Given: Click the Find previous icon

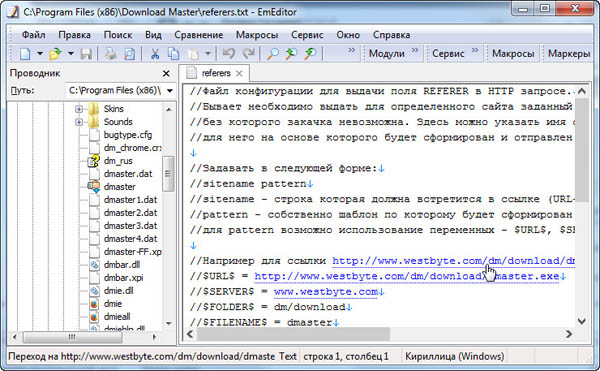Looking at the screenshot, I should tap(292, 54).
